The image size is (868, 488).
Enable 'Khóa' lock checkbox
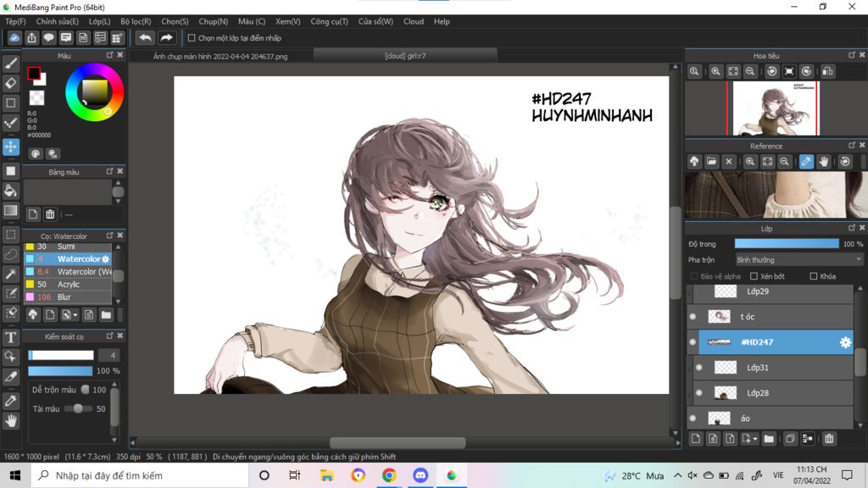(x=813, y=276)
